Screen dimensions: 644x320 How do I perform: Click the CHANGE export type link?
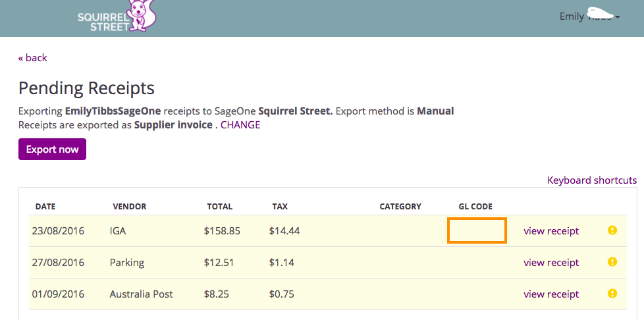pyautogui.click(x=240, y=125)
